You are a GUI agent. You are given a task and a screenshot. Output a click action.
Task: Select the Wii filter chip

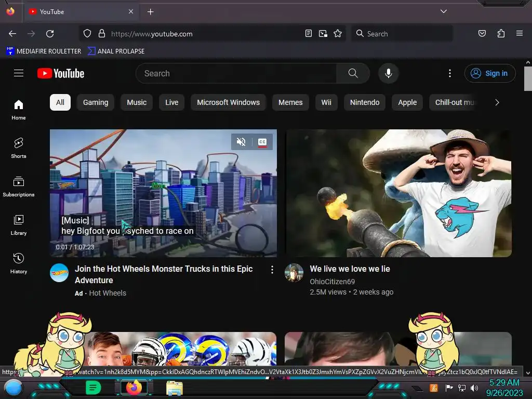pyautogui.click(x=326, y=102)
